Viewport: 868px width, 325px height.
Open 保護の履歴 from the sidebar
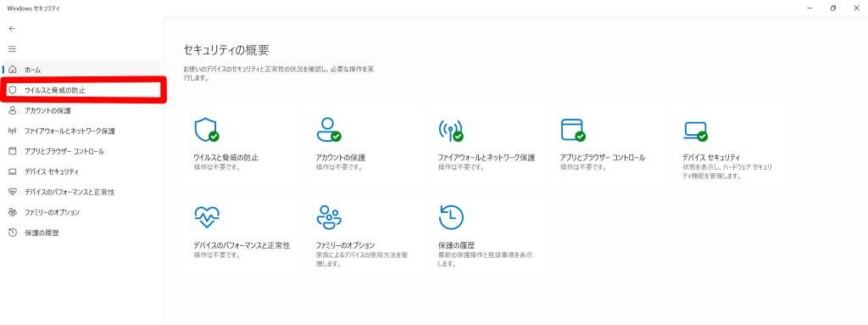(x=82, y=233)
